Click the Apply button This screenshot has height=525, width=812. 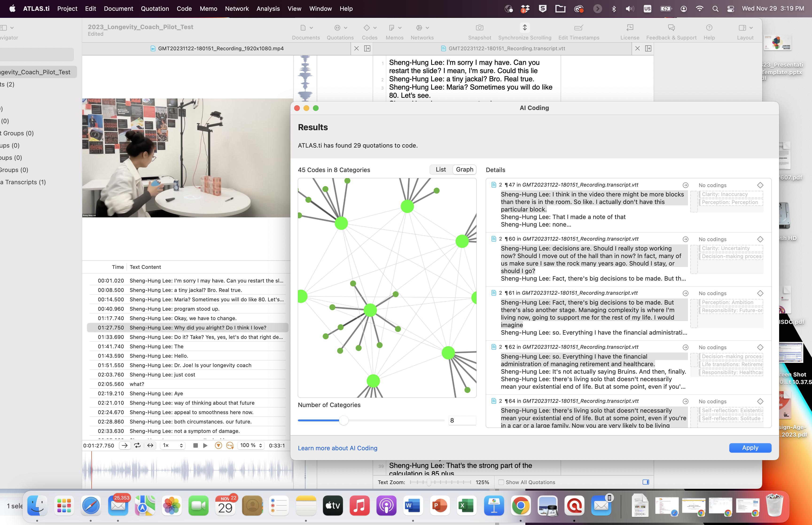(750, 448)
